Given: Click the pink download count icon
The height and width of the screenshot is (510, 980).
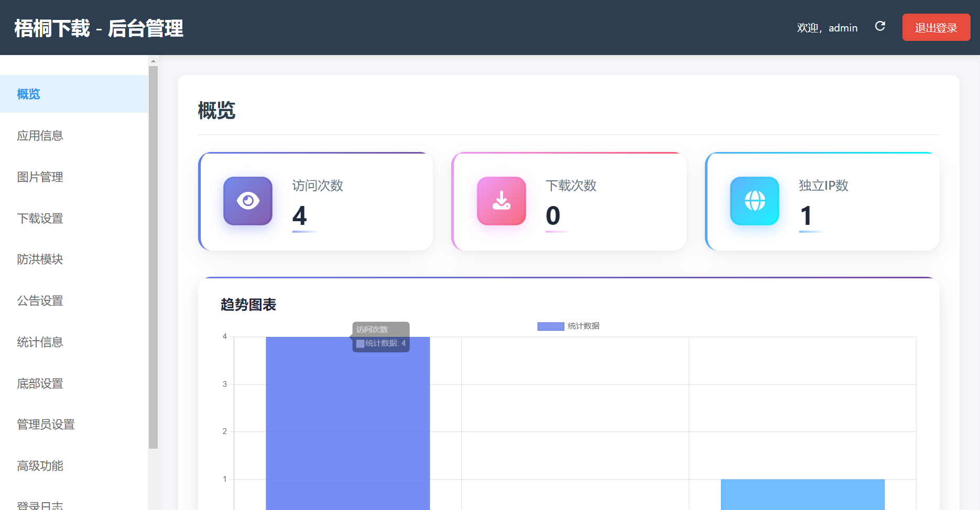Looking at the screenshot, I should click(x=502, y=201).
